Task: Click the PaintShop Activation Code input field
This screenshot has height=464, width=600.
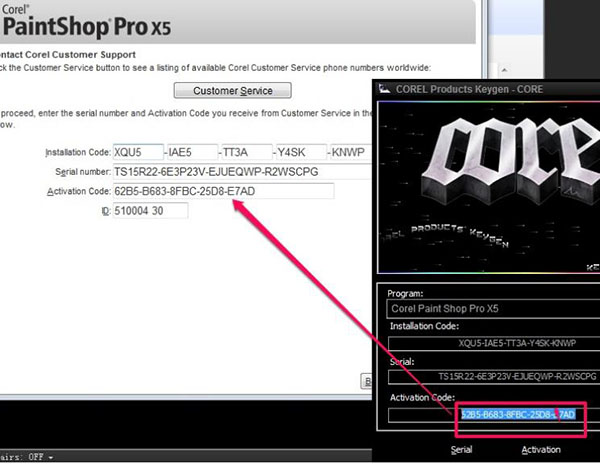Action: click(x=223, y=191)
